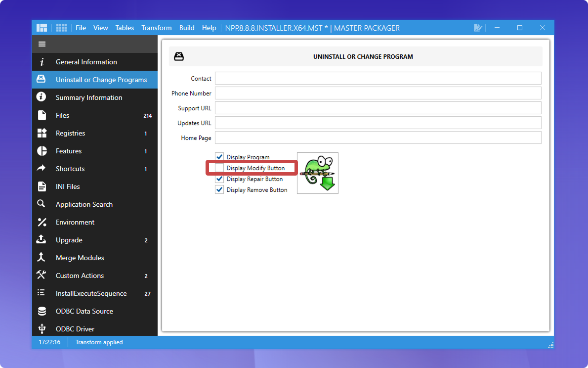Screen dimensions: 588x368
Task: Open the Transform menu
Action: point(156,28)
